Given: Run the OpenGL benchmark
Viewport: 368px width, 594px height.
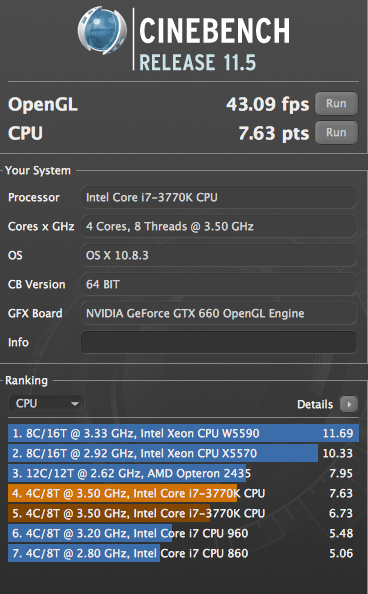Looking at the screenshot, I should (x=336, y=103).
